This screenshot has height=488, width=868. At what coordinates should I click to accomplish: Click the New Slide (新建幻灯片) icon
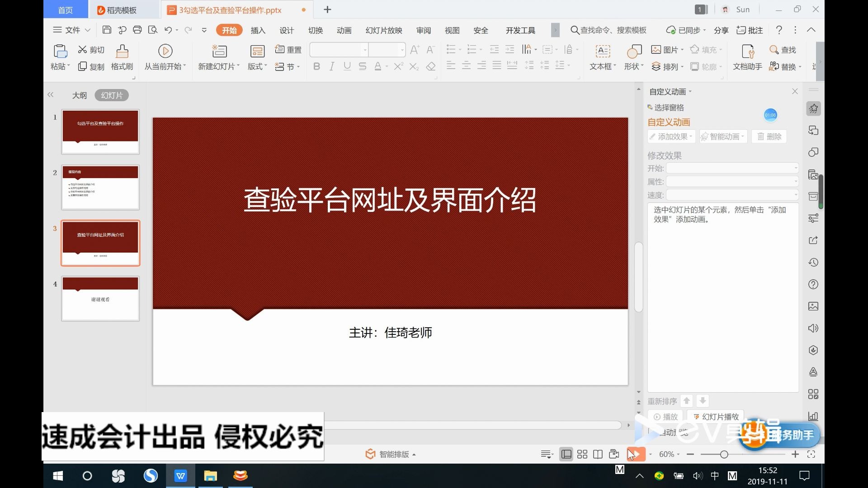[x=219, y=51]
